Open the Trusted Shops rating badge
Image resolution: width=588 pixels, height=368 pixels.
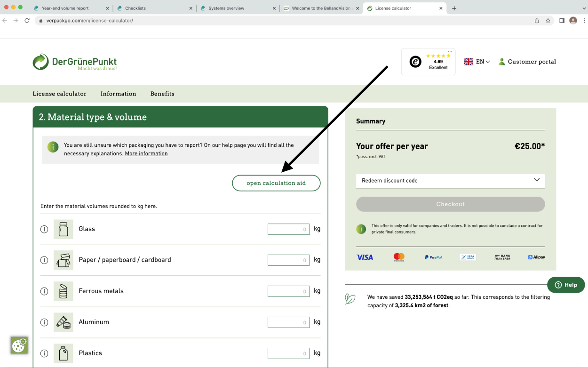pyautogui.click(x=428, y=62)
